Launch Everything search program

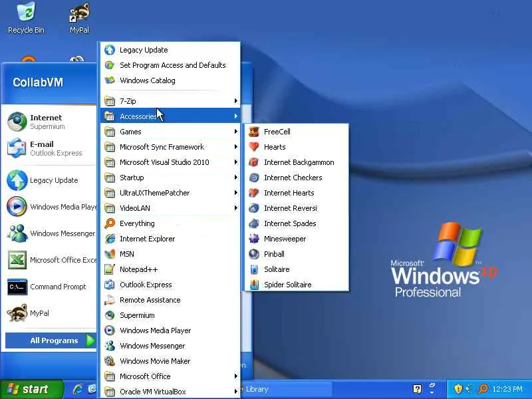click(x=170, y=223)
